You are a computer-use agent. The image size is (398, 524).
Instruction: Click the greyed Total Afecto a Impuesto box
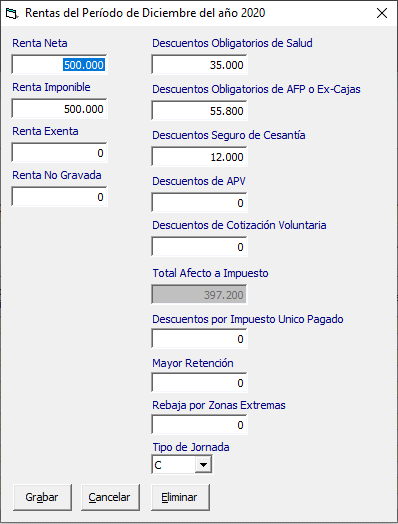(x=199, y=294)
